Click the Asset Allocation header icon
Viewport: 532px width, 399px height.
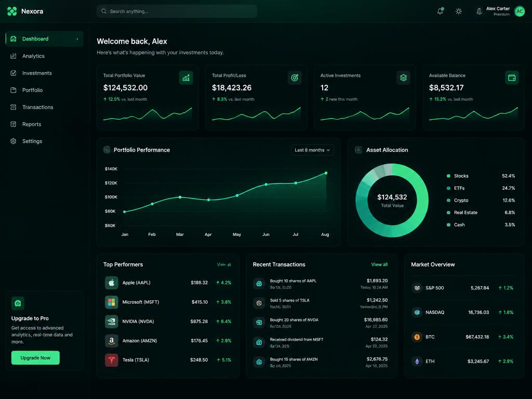coord(358,150)
